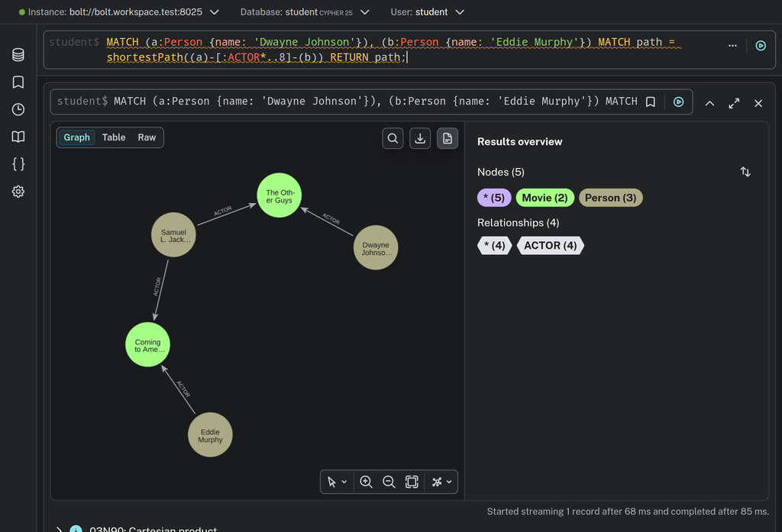This screenshot has height=532, width=782.
Task: Select ACTOR (4) relationship chip
Action: [550, 246]
